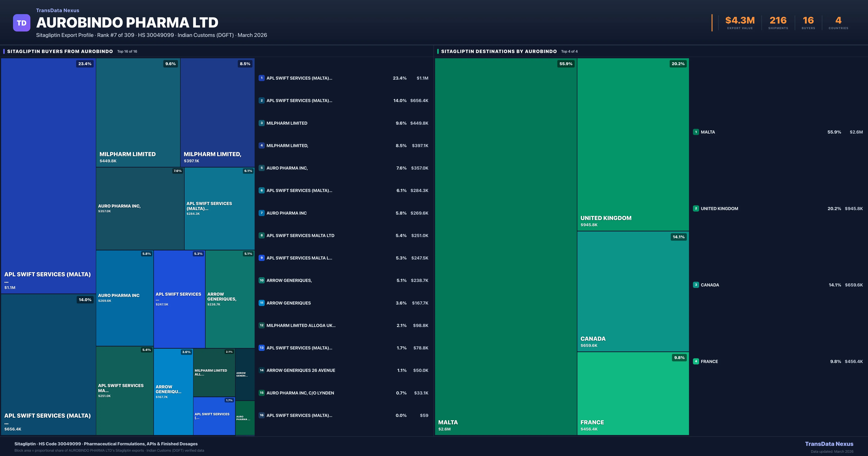Screen dimensions: 868x456
Task: Click the Top 16 of 16 label
Action: [127, 52]
